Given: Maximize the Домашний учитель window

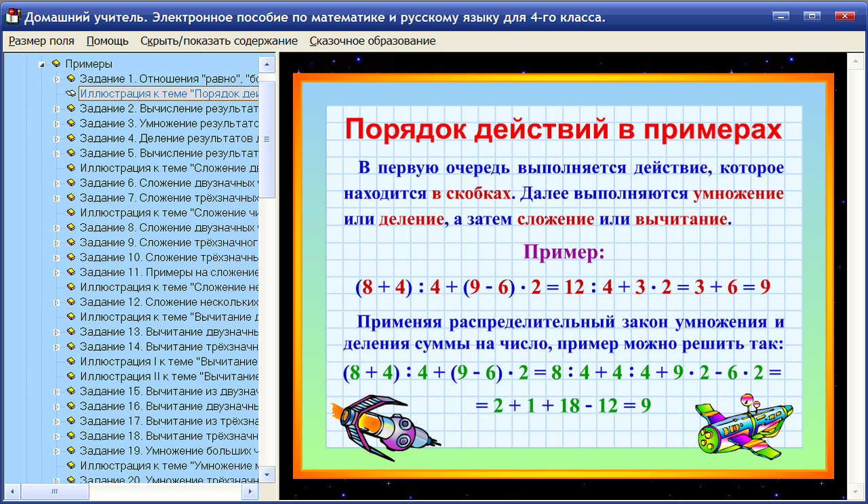Looking at the screenshot, I should pyautogui.click(x=812, y=16).
